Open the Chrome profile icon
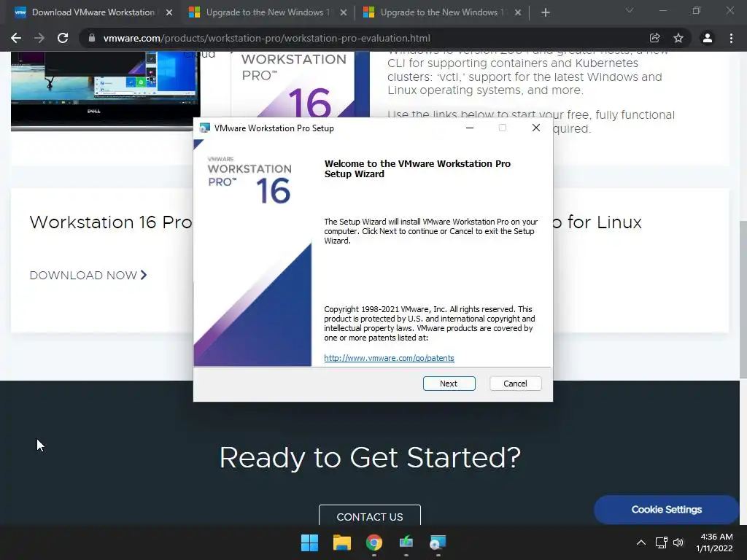 coord(708,38)
